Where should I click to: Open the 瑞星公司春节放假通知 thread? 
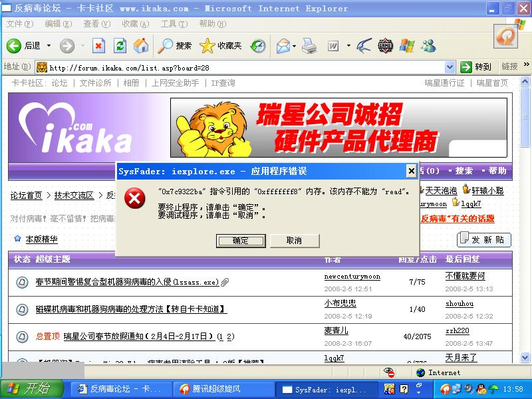click(x=139, y=336)
